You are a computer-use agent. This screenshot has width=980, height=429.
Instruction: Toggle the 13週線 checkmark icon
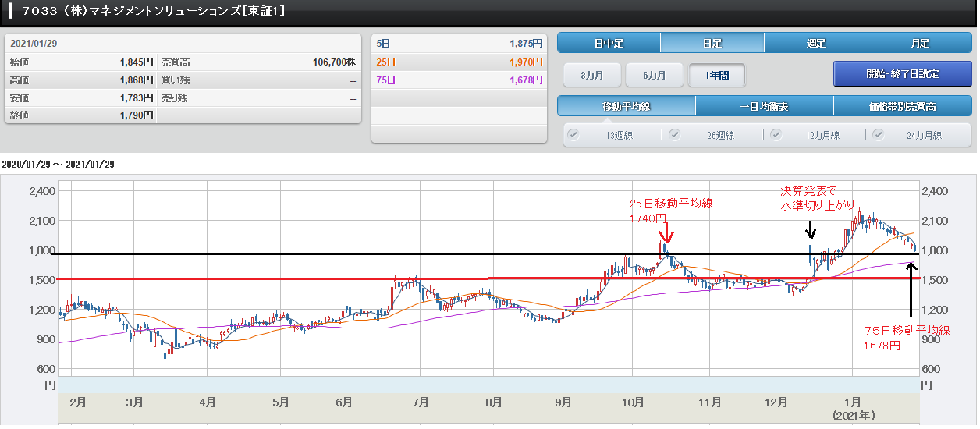point(573,134)
